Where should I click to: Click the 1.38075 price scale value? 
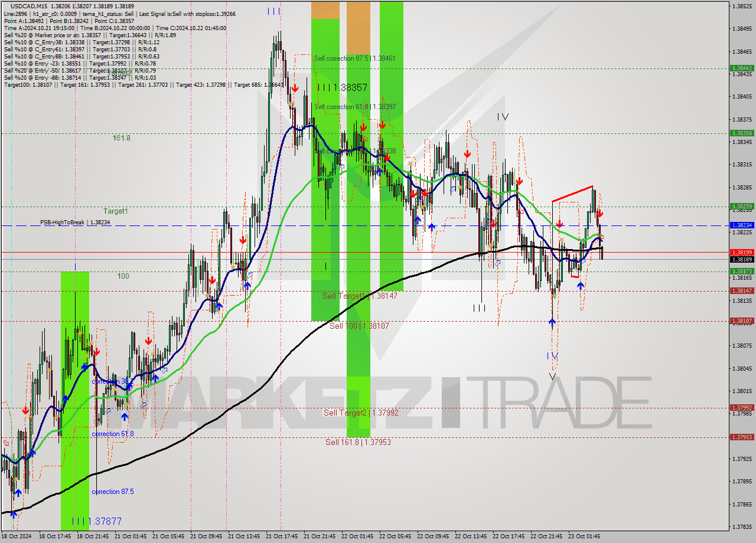coord(741,346)
